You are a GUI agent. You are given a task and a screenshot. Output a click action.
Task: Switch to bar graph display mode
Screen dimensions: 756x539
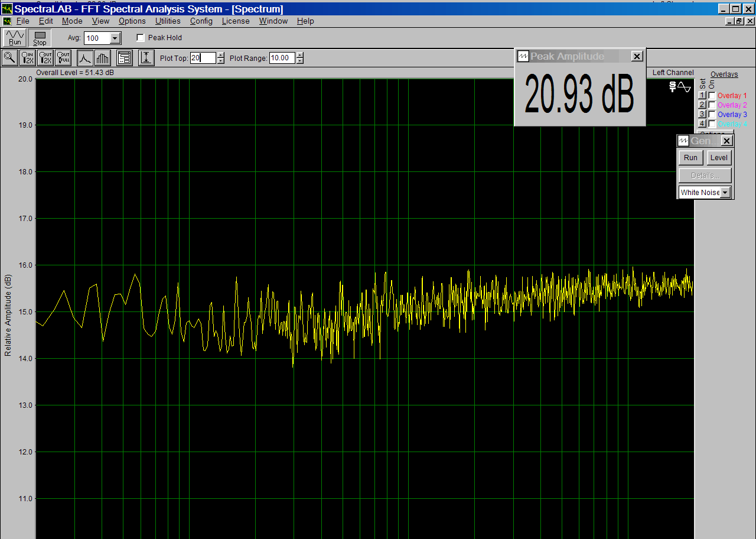click(x=103, y=58)
